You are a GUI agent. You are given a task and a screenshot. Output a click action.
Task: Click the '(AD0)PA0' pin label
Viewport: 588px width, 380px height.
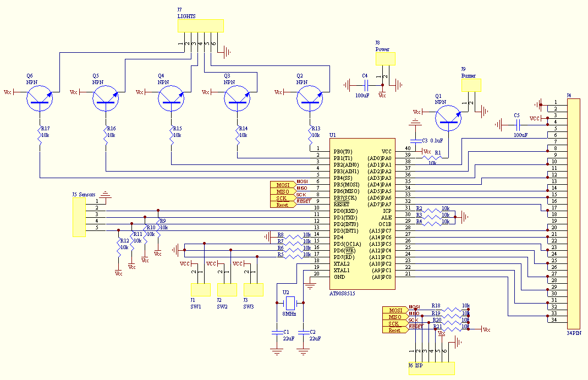click(x=379, y=158)
